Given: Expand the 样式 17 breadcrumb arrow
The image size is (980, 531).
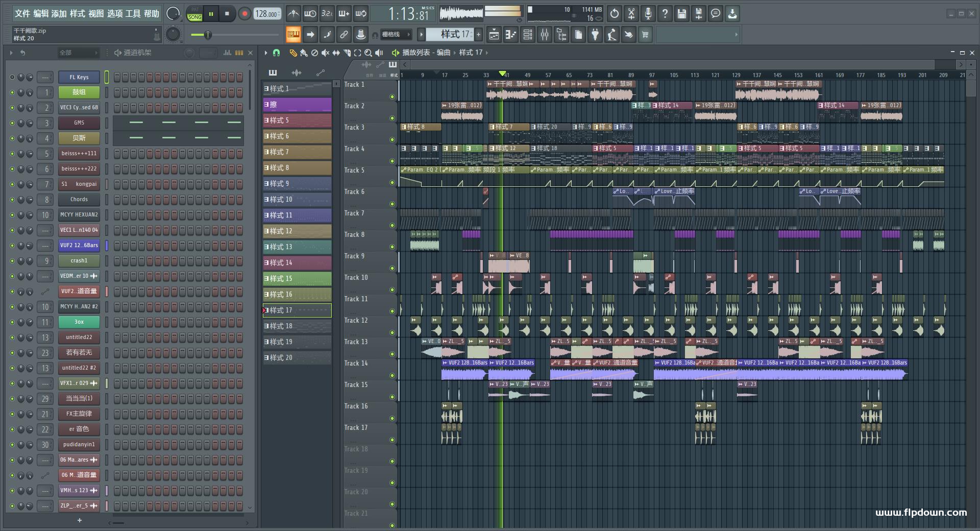Looking at the screenshot, I should [487, 53].
